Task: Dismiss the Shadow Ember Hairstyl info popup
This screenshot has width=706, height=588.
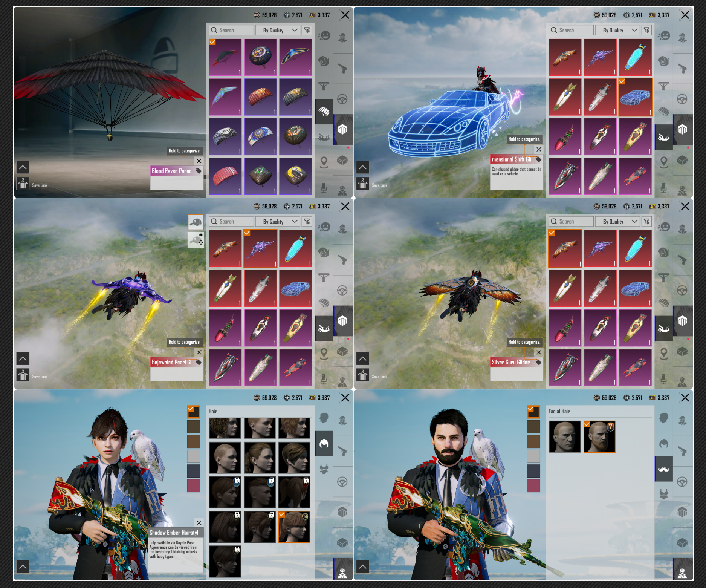Action: (x=199, y=522)
